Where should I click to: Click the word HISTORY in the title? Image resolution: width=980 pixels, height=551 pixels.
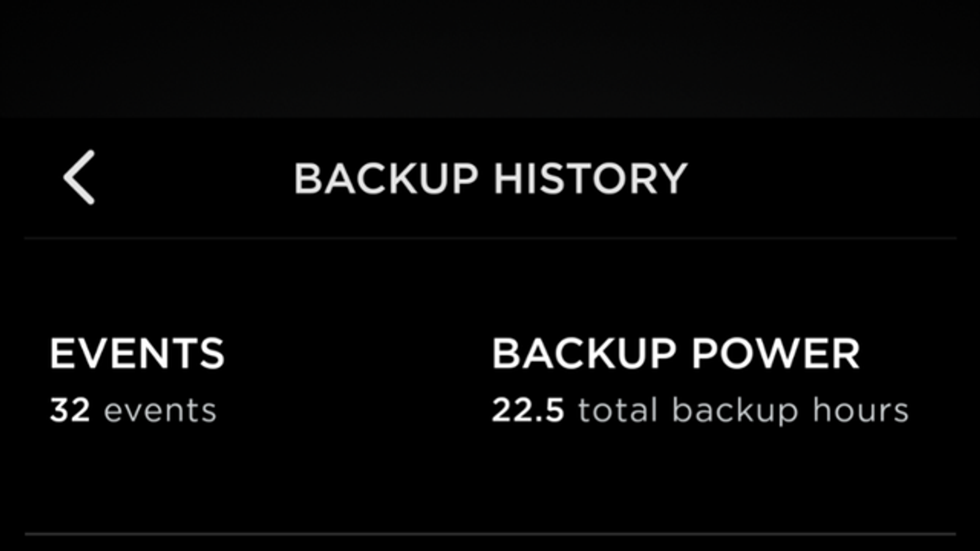pos(590,179)
